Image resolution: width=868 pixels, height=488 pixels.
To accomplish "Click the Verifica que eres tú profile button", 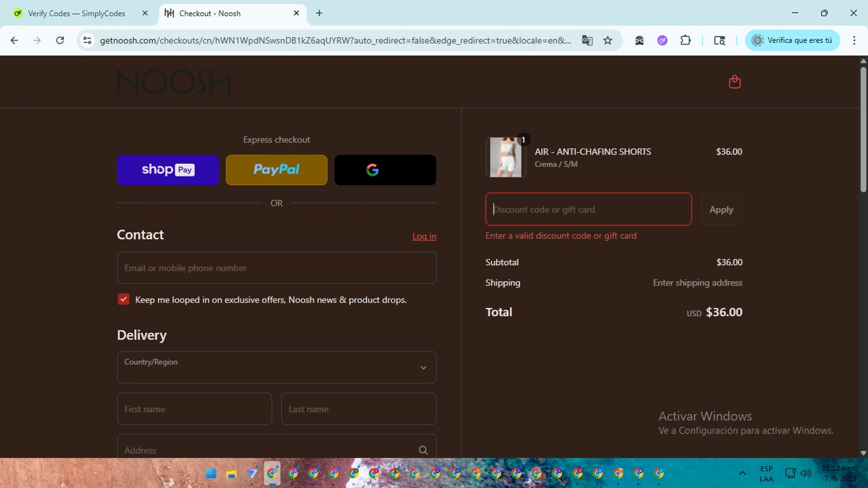I will click(x=792, y=41).
